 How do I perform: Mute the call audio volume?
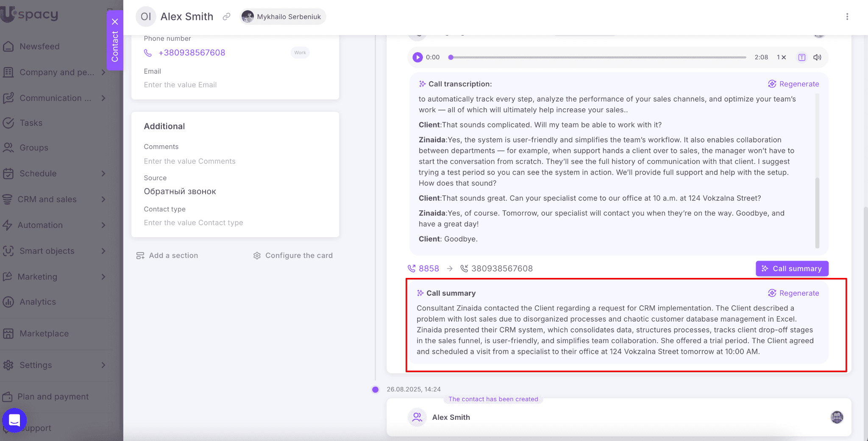817,57
